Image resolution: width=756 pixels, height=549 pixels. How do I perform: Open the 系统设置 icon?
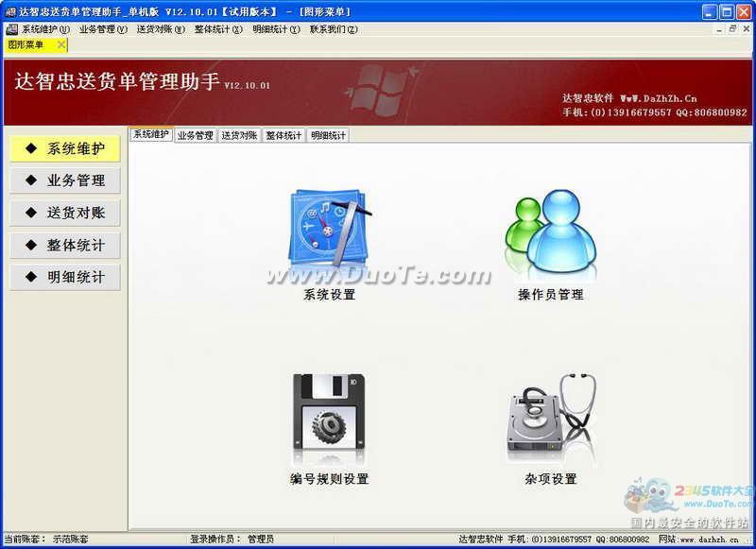(x=330, y=227)
